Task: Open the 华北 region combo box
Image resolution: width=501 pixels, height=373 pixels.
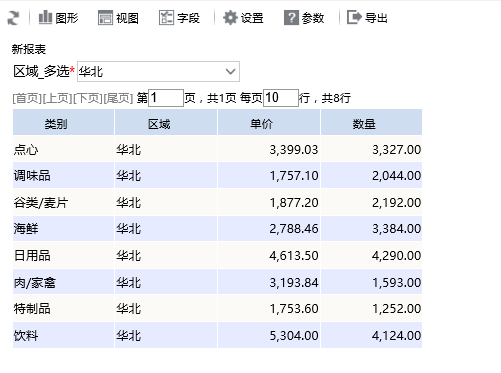Action: click(158, 71)
